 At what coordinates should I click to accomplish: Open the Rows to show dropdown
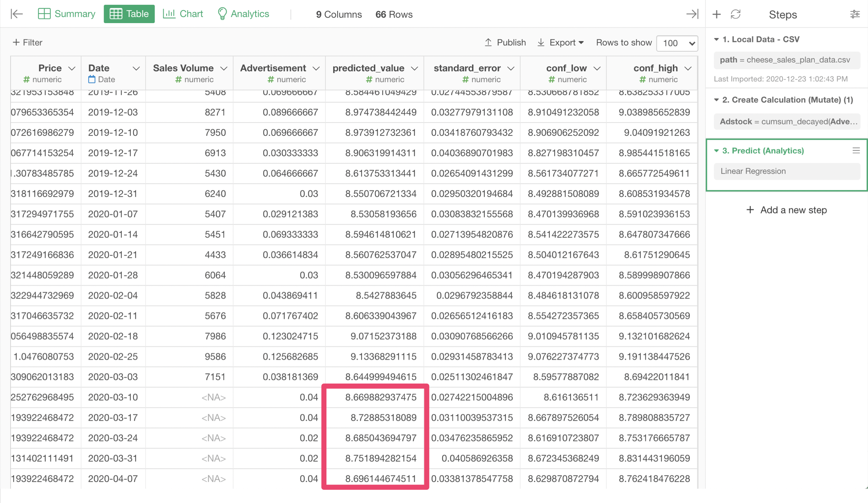tap(677, 43)
